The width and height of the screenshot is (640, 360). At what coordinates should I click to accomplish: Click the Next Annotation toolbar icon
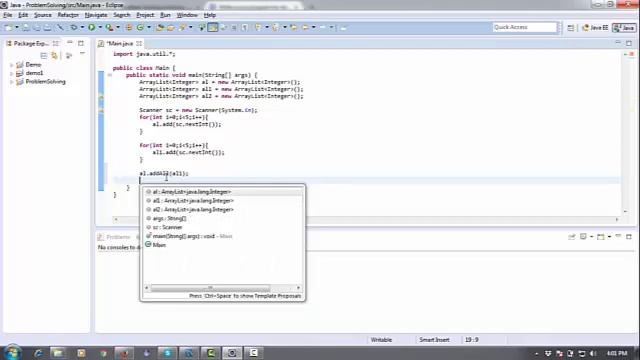click(258, 27)
